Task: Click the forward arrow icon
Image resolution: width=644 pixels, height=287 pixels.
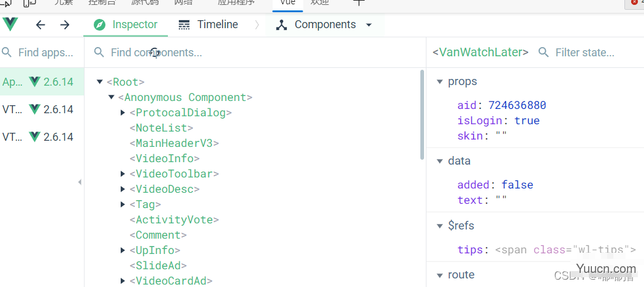Action: (x=65, y=24)
